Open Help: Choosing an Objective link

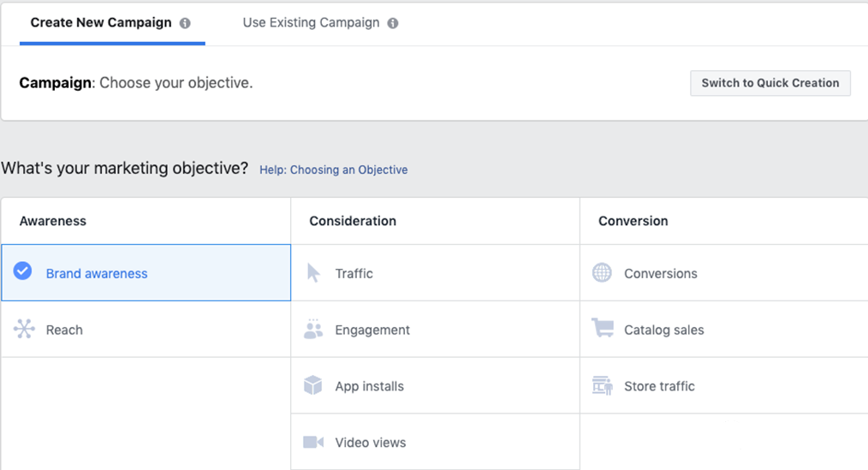pos(333,170)
